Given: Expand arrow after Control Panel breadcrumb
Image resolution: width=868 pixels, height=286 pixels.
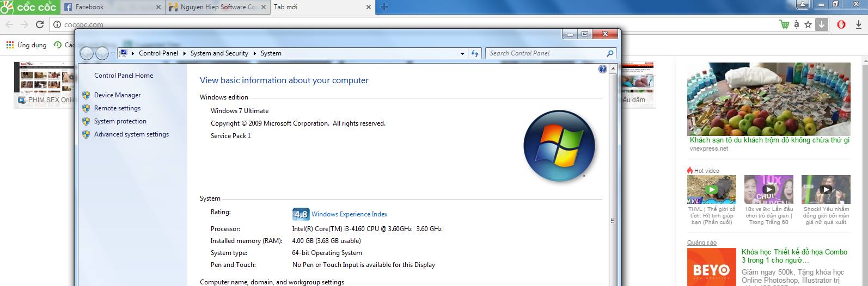Looking at the screenshot, I should click(x=184, y=53).
